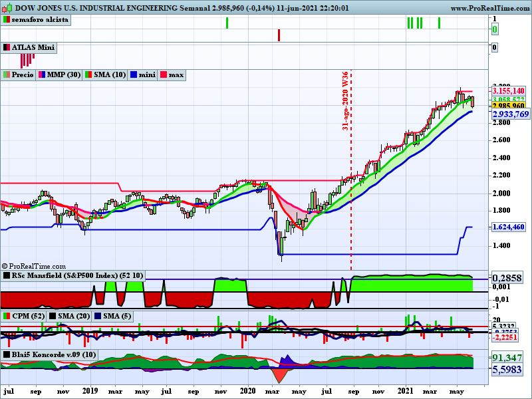Click the 1.400 price axis label
The width and height of the screenshot is (532, 399).
pyautogui.click(x=501, y=245)
